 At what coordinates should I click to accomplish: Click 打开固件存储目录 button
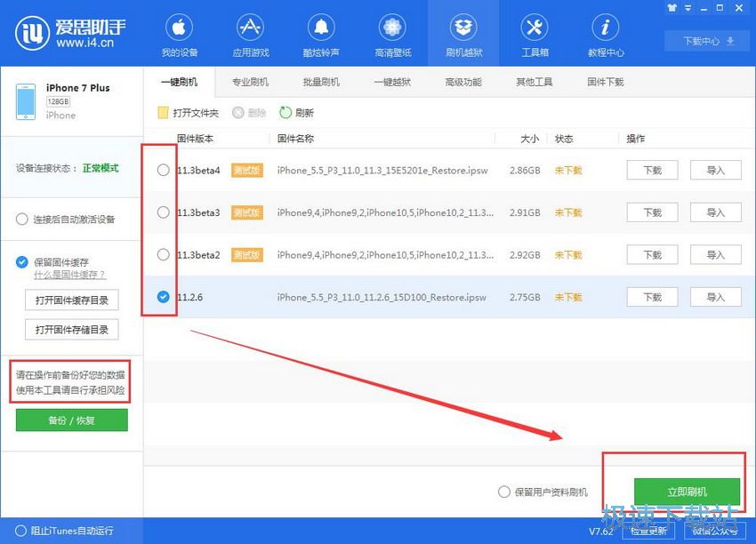(x=72, y=330)
